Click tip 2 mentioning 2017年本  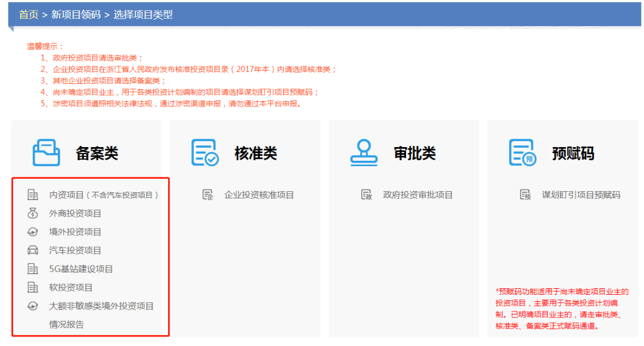click(188, 69)
